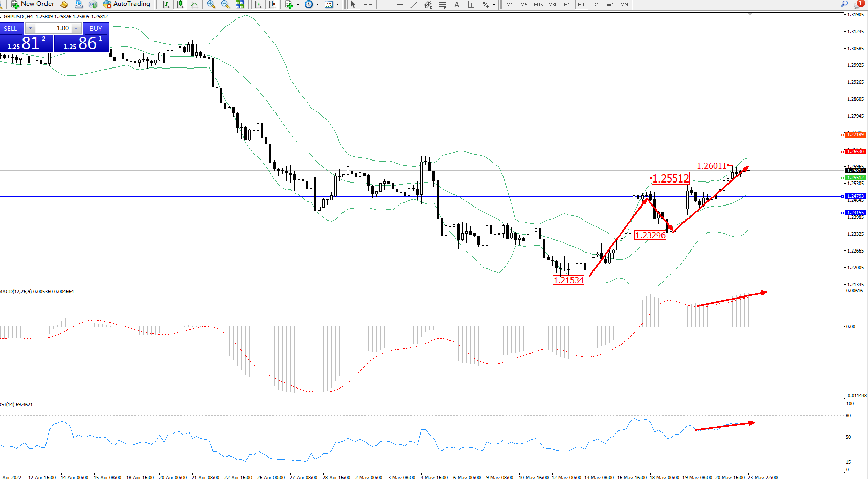This screenshot has width=868, height=479.
Task: Click the blue SELL button
Action: (11, 28)
